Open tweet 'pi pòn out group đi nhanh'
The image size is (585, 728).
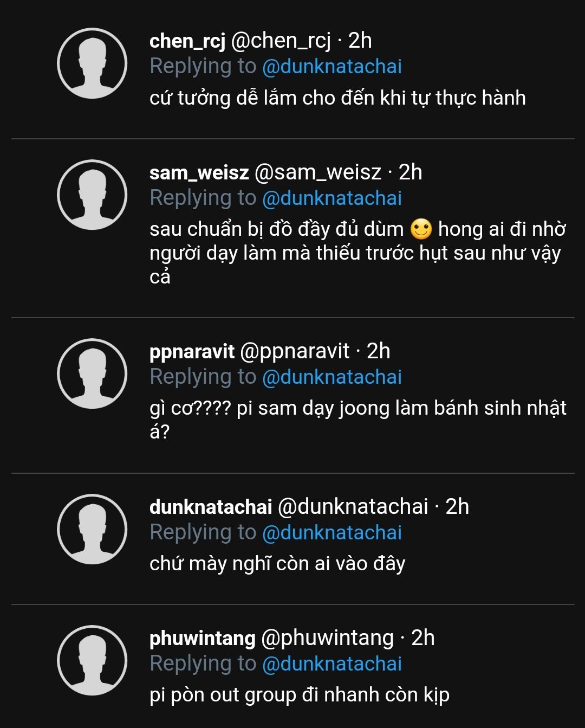[300, 695]
